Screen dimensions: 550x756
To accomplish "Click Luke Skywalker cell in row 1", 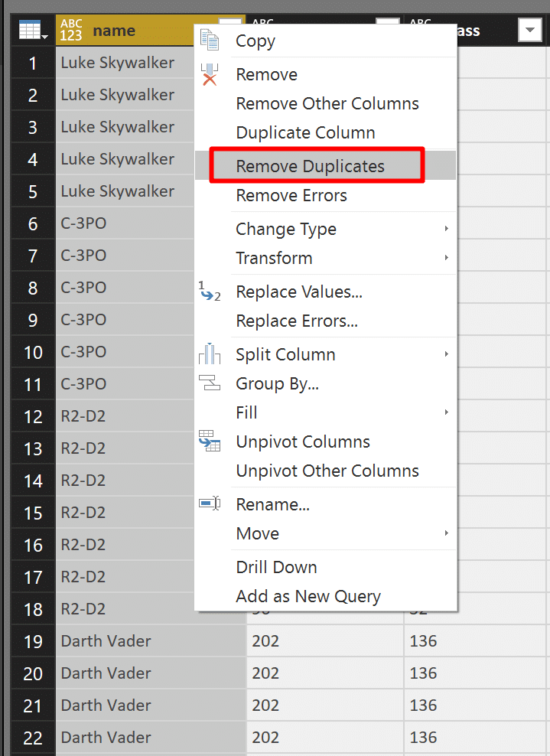I will coord(125,63).
